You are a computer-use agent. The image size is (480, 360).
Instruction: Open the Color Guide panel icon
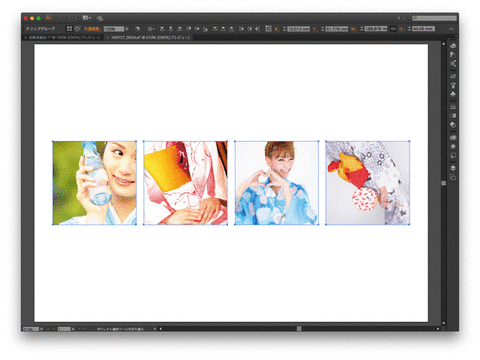[x=453, y=54]
